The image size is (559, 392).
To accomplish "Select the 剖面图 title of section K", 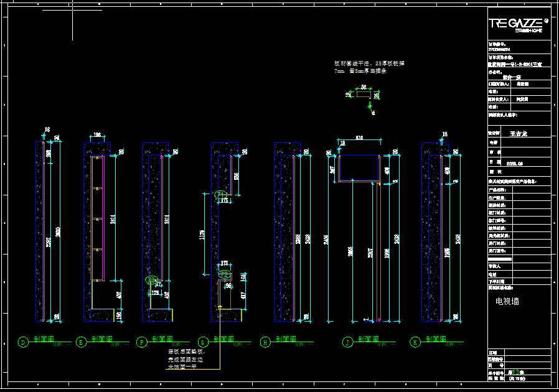I will [x=436, y=338].
